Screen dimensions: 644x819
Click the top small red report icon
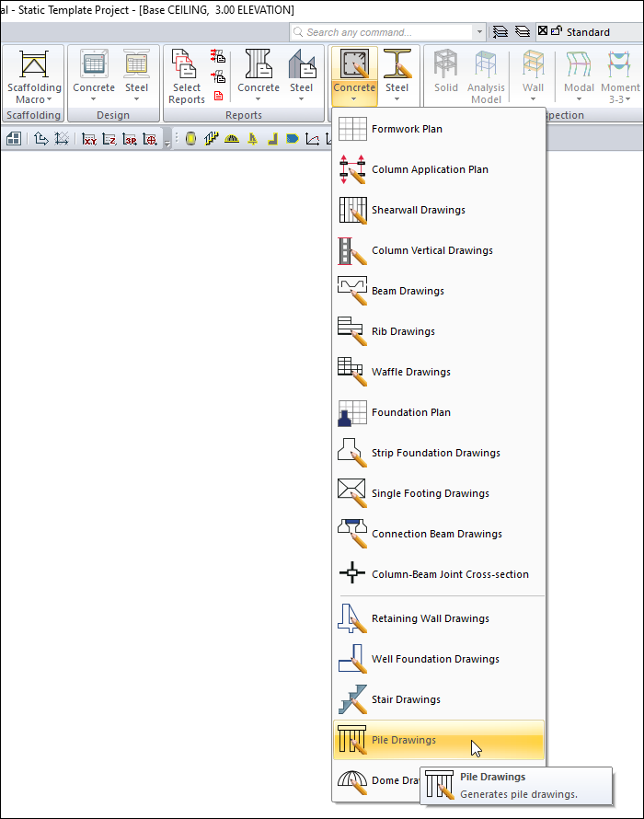(218, 55)
